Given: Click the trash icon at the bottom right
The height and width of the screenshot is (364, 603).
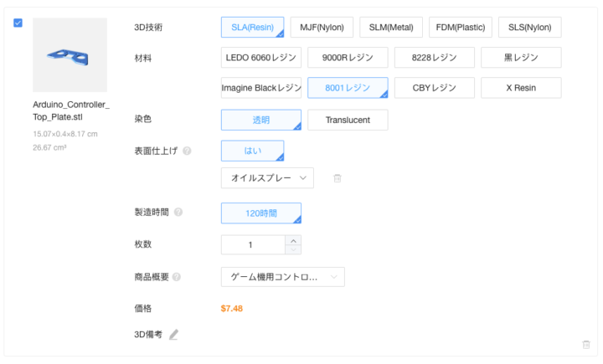Looking at the screenshot, I should (x=585, y=344).
